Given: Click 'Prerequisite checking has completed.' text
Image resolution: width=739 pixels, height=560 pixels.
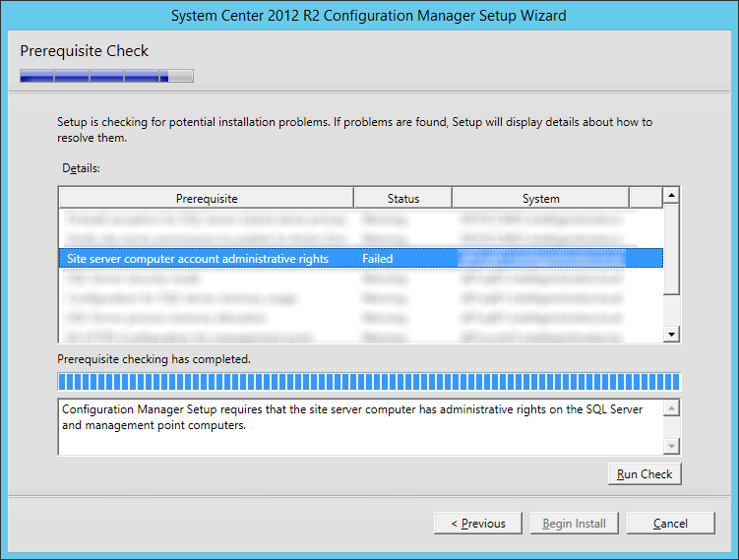Looking at the screenshot, I should [x=154, y=359].
